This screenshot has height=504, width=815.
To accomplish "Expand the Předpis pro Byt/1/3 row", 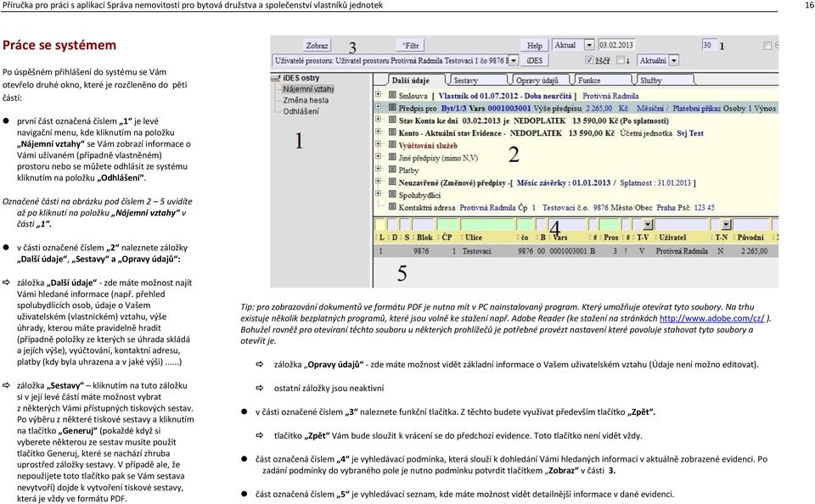I will point(379,107).
